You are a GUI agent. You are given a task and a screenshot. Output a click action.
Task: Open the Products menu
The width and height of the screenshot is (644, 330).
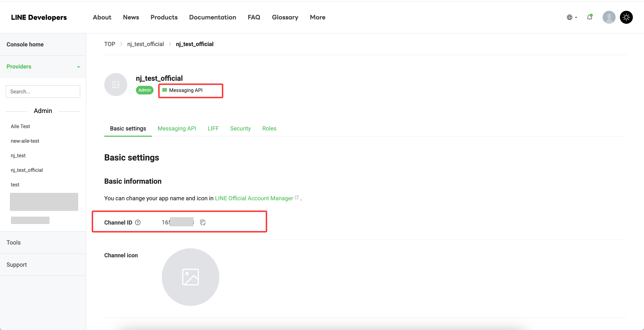coord(164,17)
